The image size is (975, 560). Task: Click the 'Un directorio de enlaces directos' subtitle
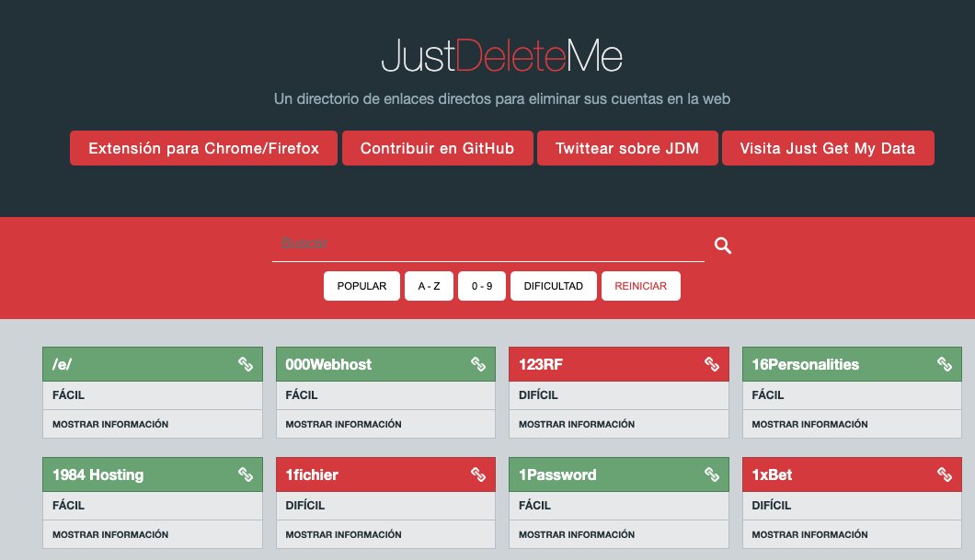(x=502, y=98)
